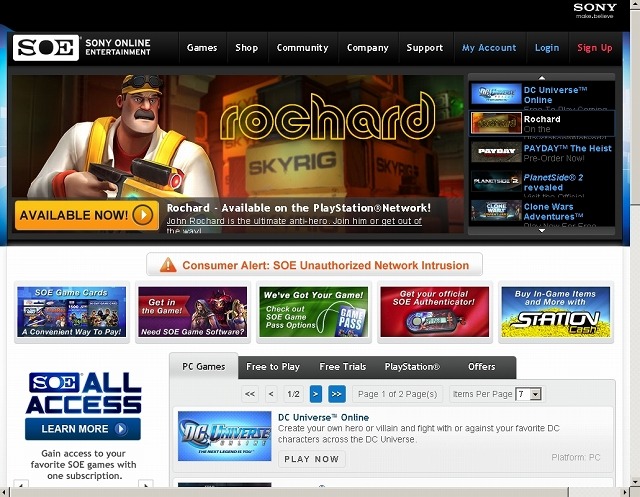Click PAYDAY The Heist title text
640x497 pixels.
tap(567, 148)
